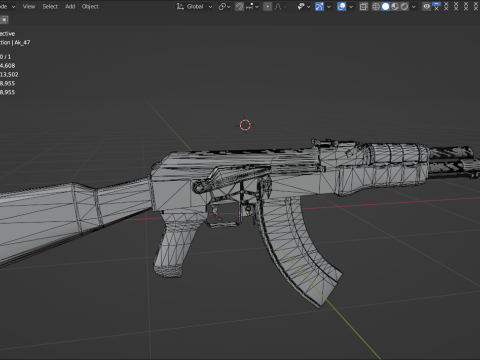Click the Ak_47 object name text

22,42
